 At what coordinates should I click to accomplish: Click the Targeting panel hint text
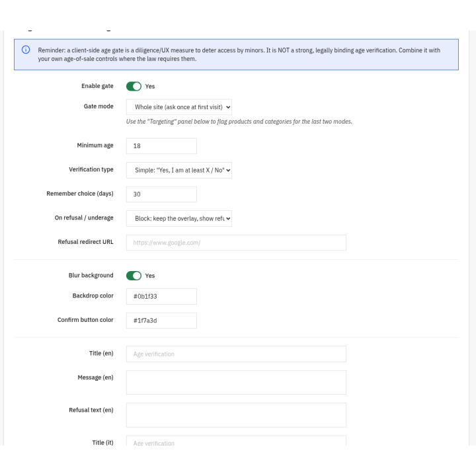pyautogui.click(x=239, y=122)
